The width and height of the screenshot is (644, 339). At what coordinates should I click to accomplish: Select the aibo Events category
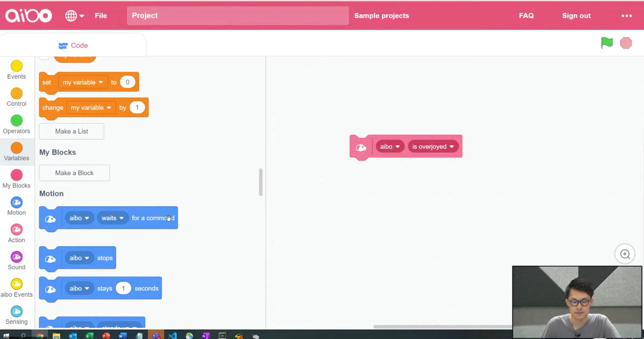pyautogui.click(x=16, y=288)
